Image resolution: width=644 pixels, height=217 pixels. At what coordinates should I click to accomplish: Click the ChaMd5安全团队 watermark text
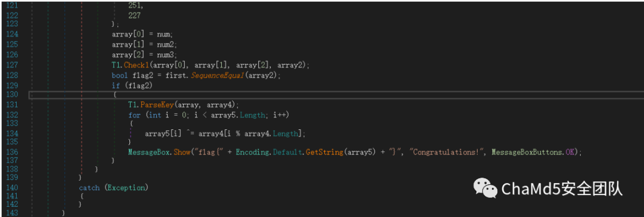562,189
